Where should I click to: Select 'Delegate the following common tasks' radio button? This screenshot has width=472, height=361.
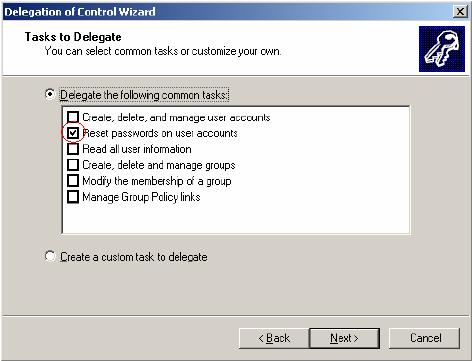click(x=50, y=94)
